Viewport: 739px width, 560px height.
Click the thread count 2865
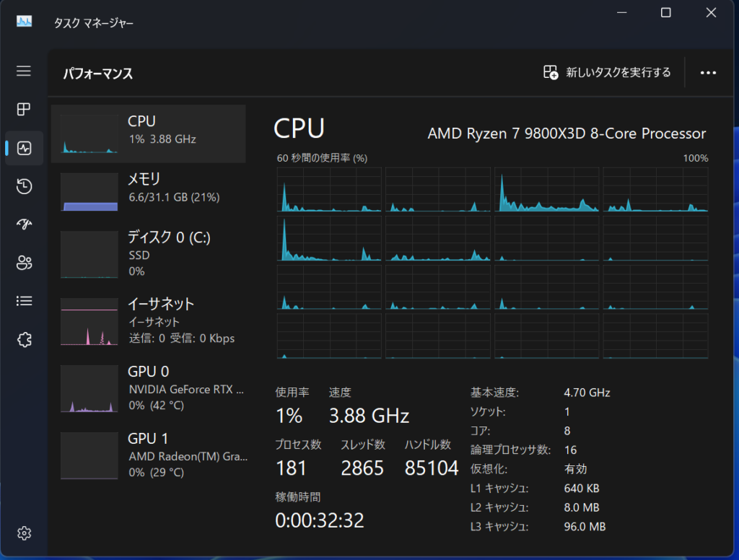[362, 468]
